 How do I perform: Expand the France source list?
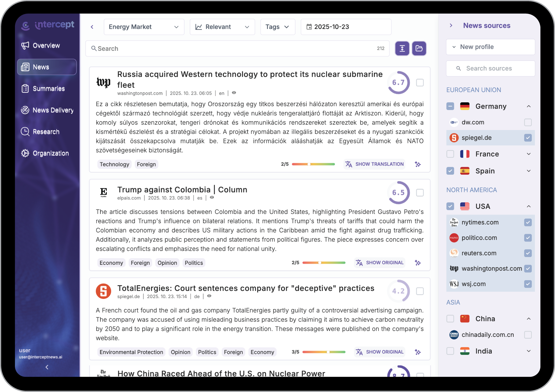click(x=529, y=154)
